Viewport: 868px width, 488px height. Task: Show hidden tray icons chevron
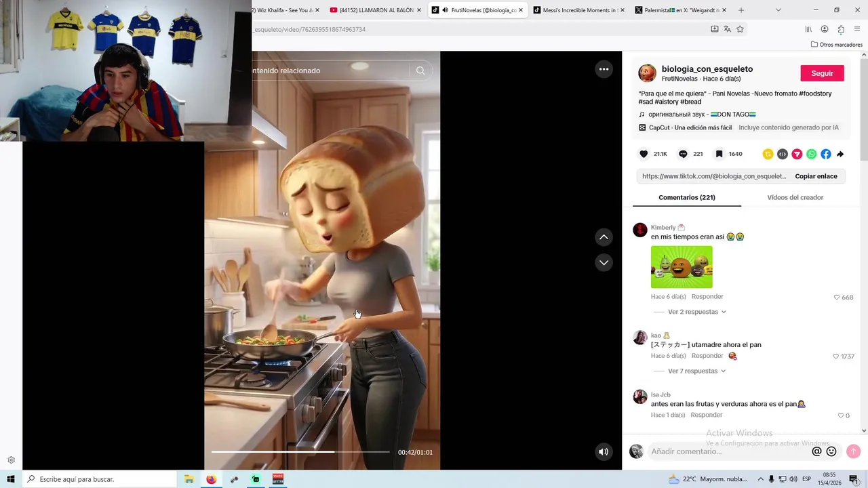[x=760, y=479]
